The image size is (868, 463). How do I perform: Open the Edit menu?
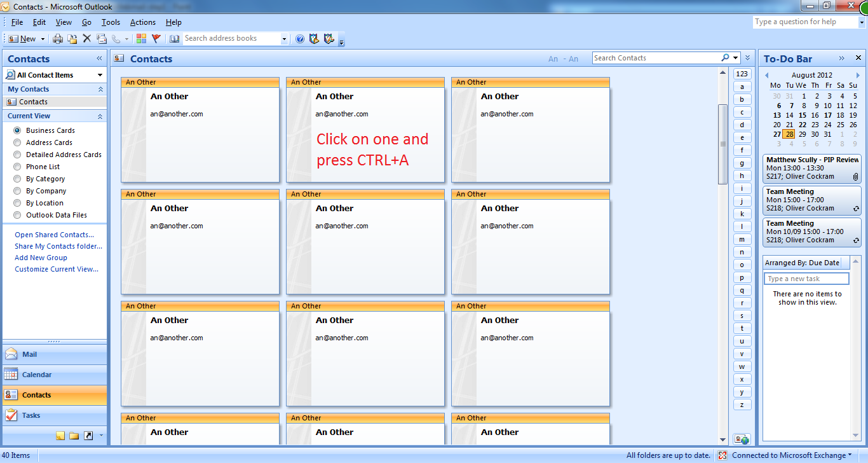39,22
